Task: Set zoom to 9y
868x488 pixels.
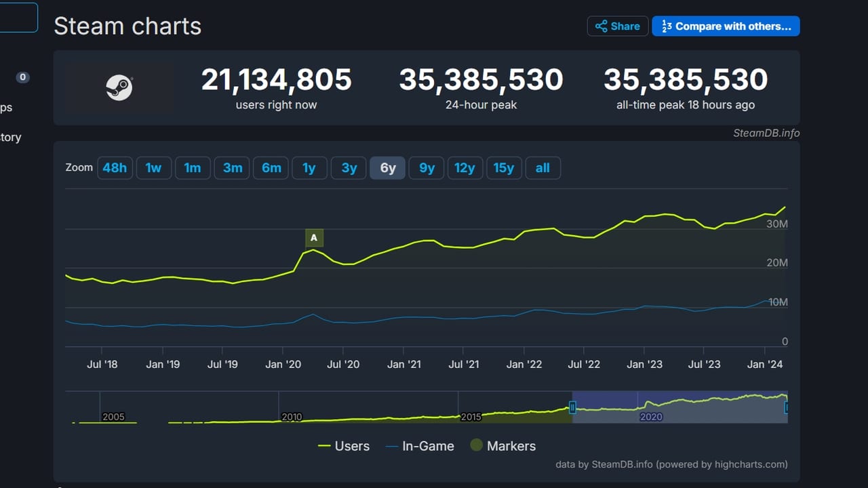Action: coord(427,168)
